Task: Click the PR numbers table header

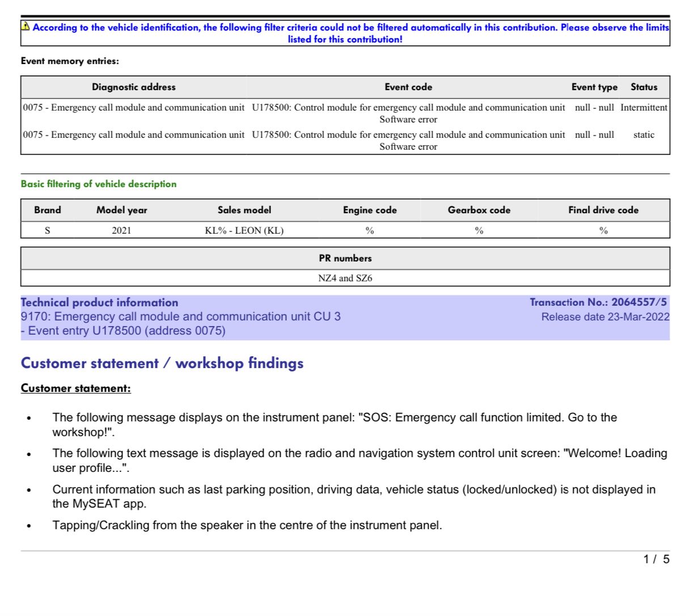Action: click(345, 258)
